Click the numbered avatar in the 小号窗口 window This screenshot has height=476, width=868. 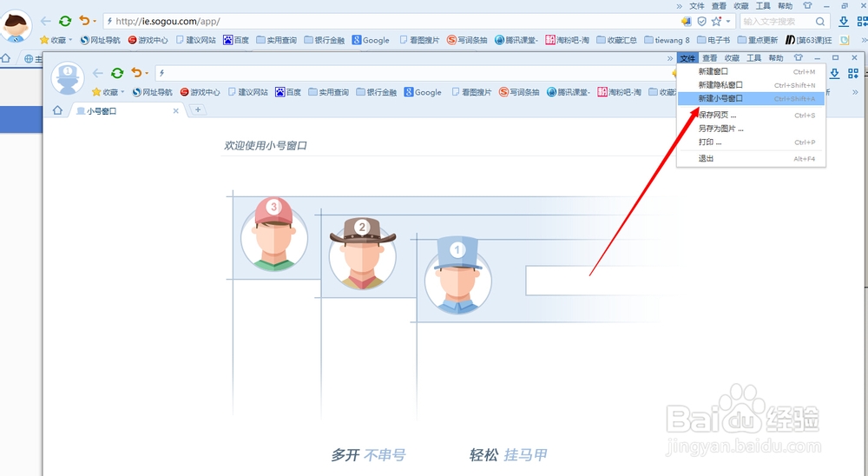pos(68,78)
